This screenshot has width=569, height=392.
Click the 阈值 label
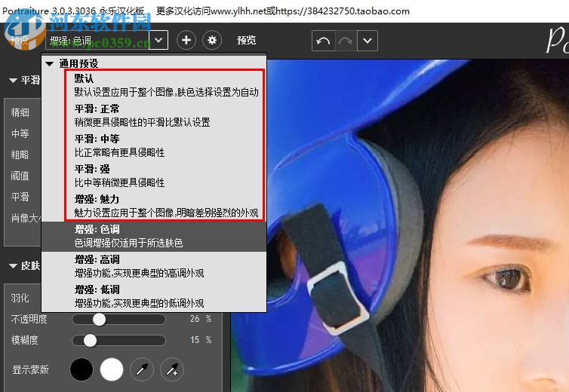tap(20, 176)
